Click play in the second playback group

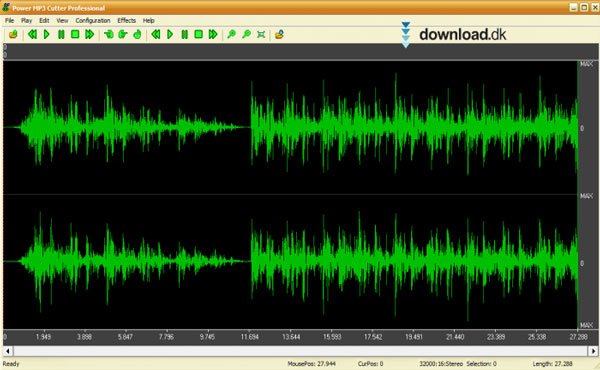[170, 34]
